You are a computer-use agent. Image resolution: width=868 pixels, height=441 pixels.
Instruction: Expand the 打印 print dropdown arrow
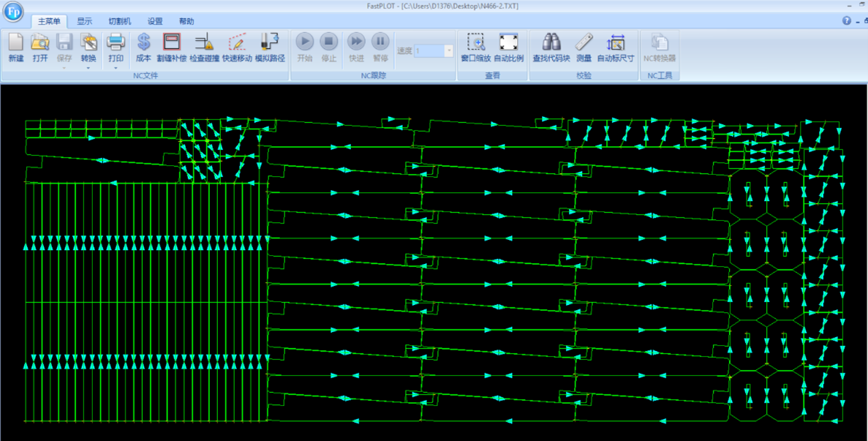click(x=116, y=68)
